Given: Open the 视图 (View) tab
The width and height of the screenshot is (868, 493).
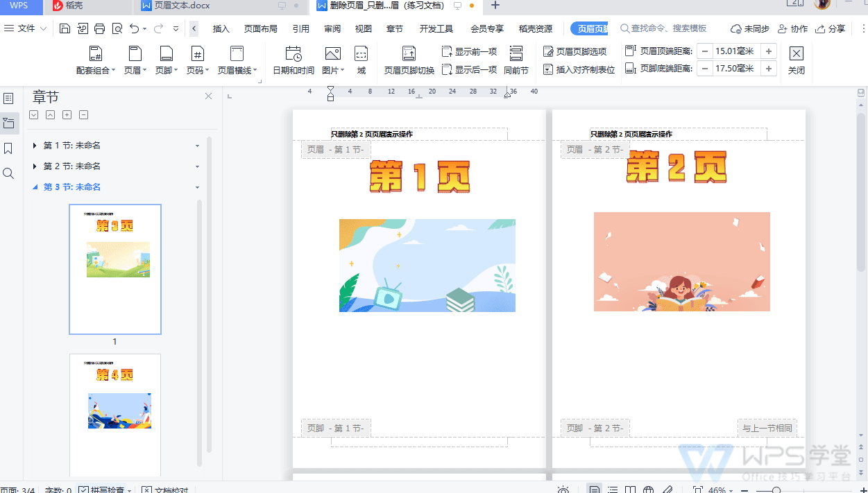Looking at the screenshot, I should coord(364,28).
